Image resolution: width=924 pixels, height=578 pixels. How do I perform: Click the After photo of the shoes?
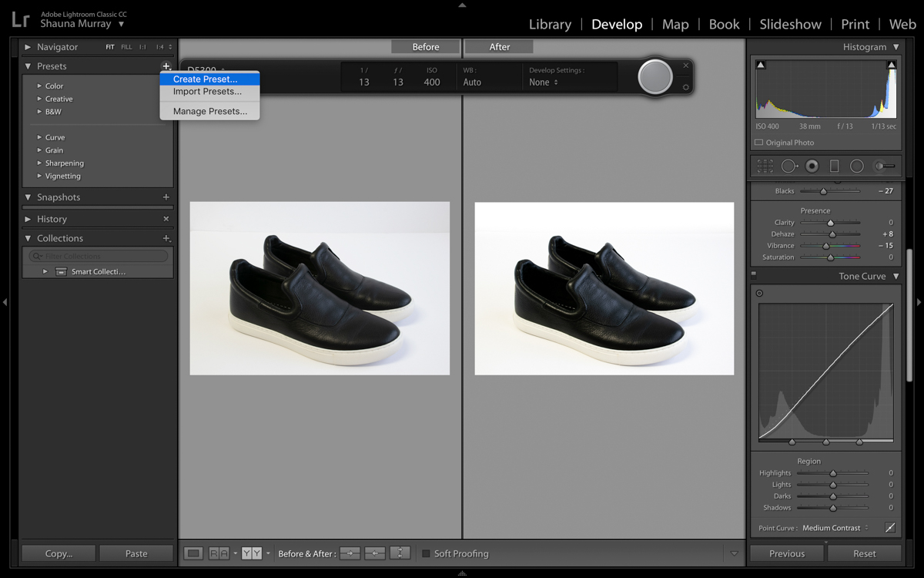(604, 289)
